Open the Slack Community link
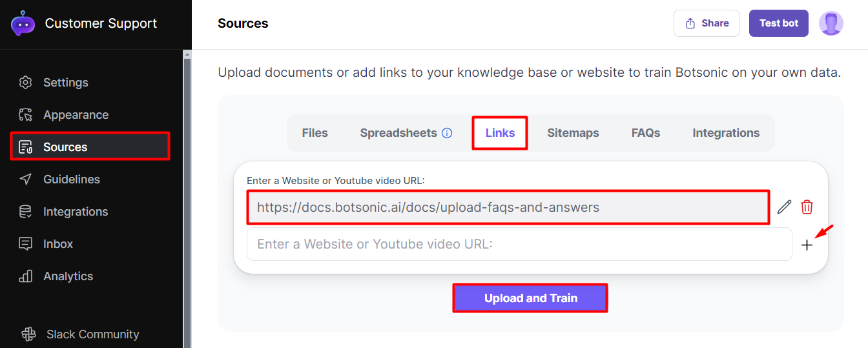Image resolution: width=868 pixels, height=348 pixels. coord(92,334)
